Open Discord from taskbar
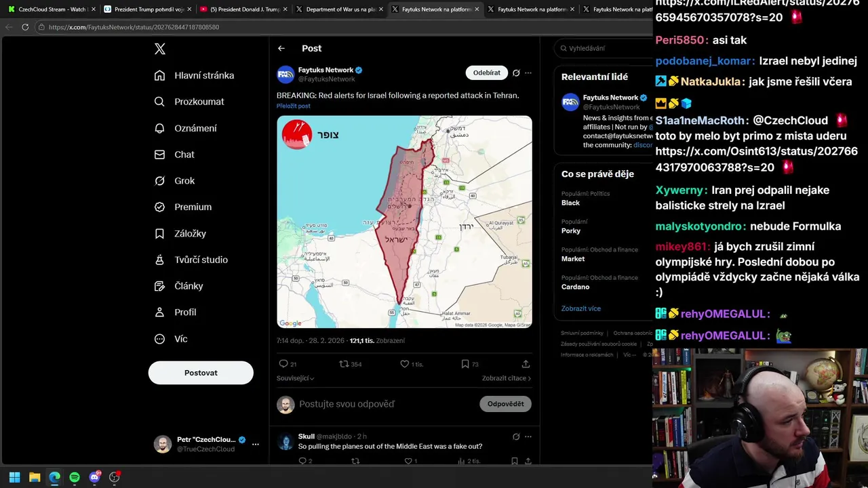 94,477
